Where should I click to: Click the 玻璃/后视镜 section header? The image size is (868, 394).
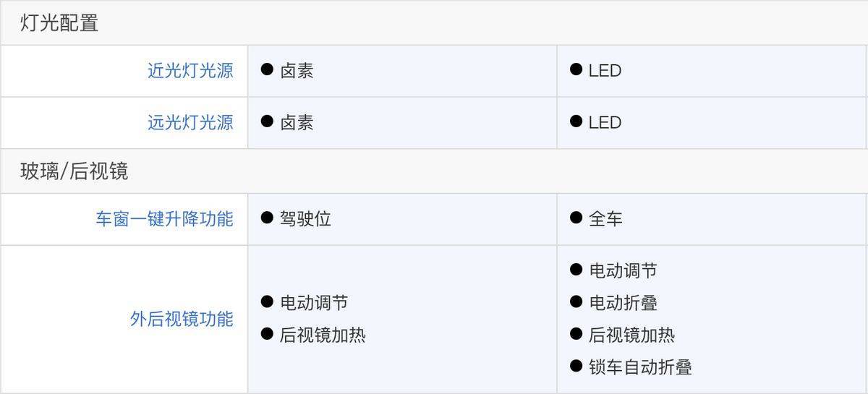coord(74,171)
